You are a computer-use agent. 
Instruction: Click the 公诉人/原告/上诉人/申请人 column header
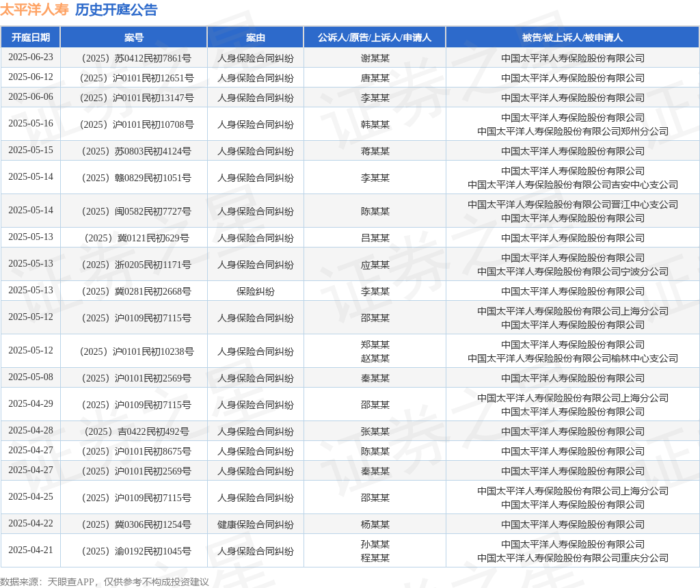(x=375, y=38)
